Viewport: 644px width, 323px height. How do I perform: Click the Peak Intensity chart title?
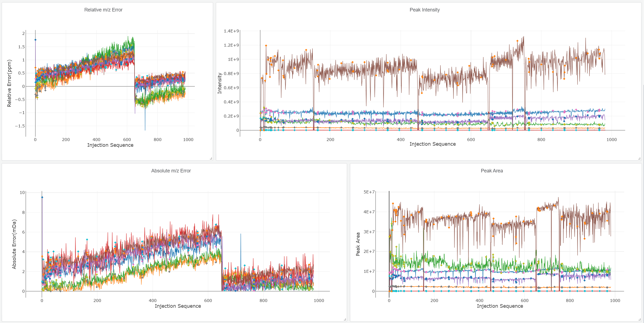tap(424, 10)
